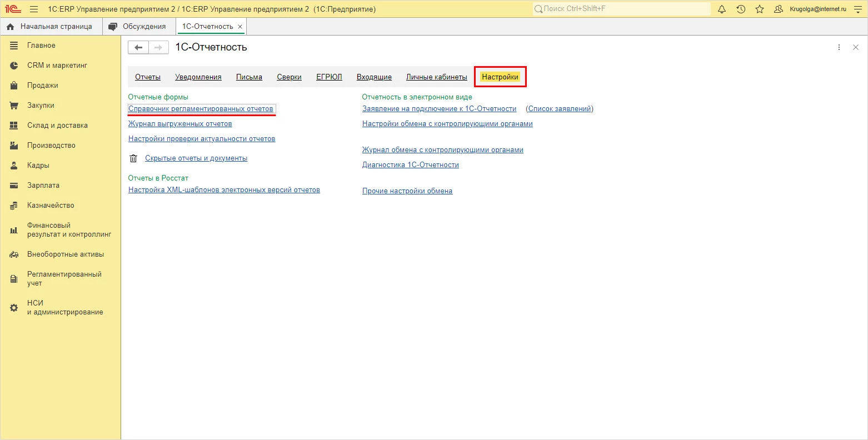Open the 1C main logo menu
Viewport: 868px width, 440px height.
pos(13,9)
